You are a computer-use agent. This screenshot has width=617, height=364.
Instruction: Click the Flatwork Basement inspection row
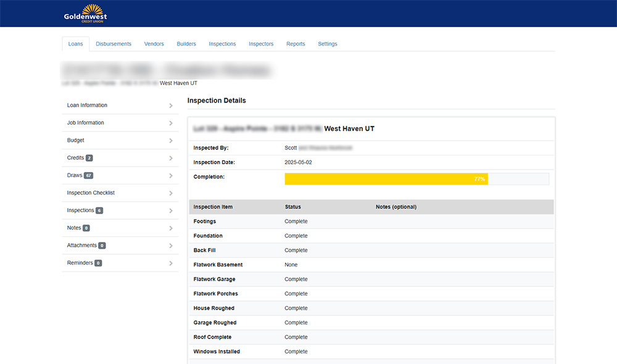tap(370, 265)
